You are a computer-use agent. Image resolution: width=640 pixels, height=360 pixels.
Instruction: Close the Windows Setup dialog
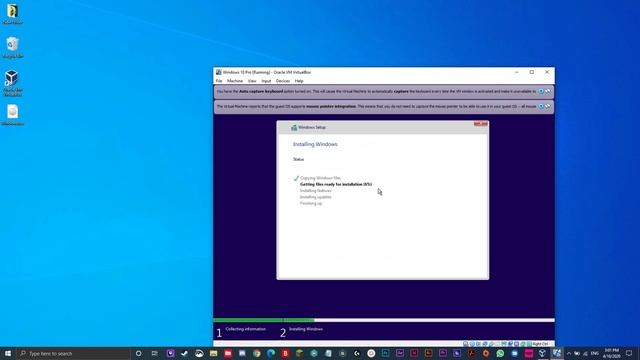[x=480, y=124]
